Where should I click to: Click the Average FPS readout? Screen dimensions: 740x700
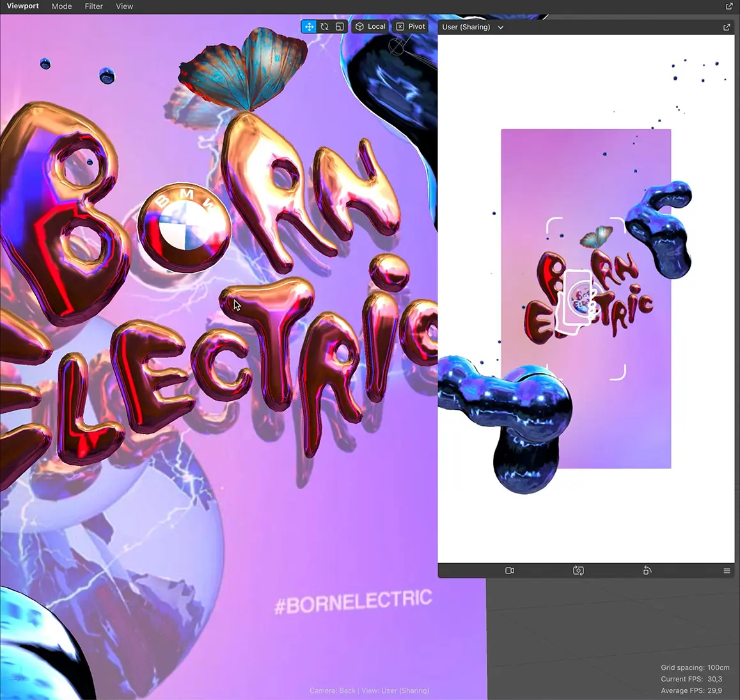(691, 690)
